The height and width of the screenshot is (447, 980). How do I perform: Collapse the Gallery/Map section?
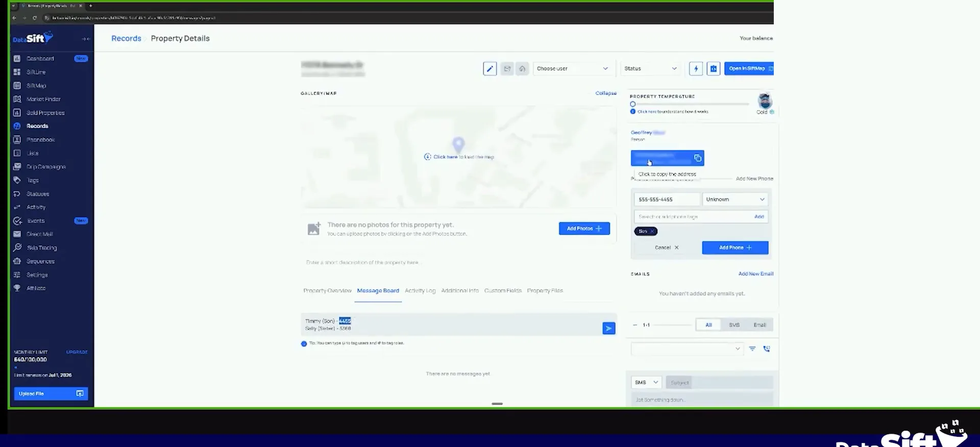[606, 93]
